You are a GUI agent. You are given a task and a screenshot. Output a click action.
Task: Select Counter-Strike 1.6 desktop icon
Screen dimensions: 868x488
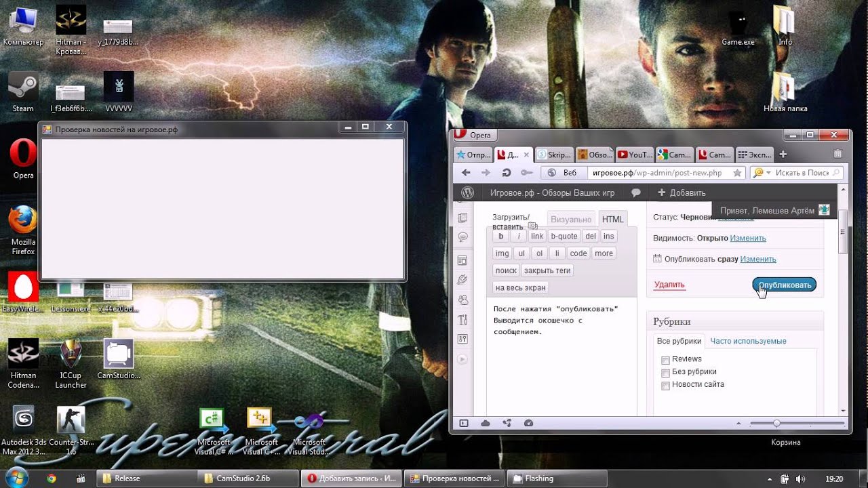tap(71, 431)
